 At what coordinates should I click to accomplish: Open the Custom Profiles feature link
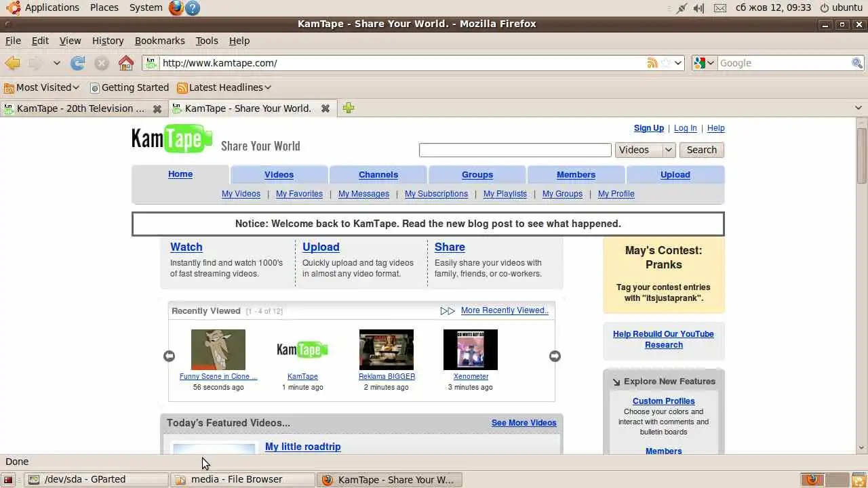(x=664, y=401)
